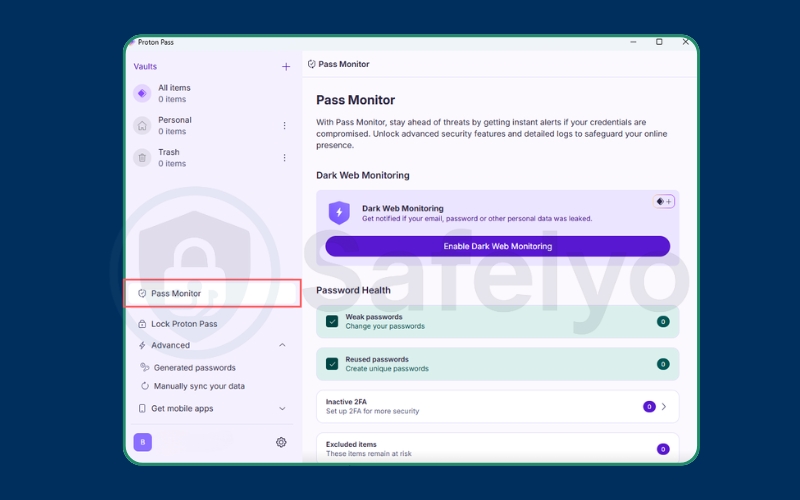The width and height of the screenshot is (800, 500).
Task: Open the Personal vault three-dot menu
Action: pyautogui.click(x=284, y=126)
